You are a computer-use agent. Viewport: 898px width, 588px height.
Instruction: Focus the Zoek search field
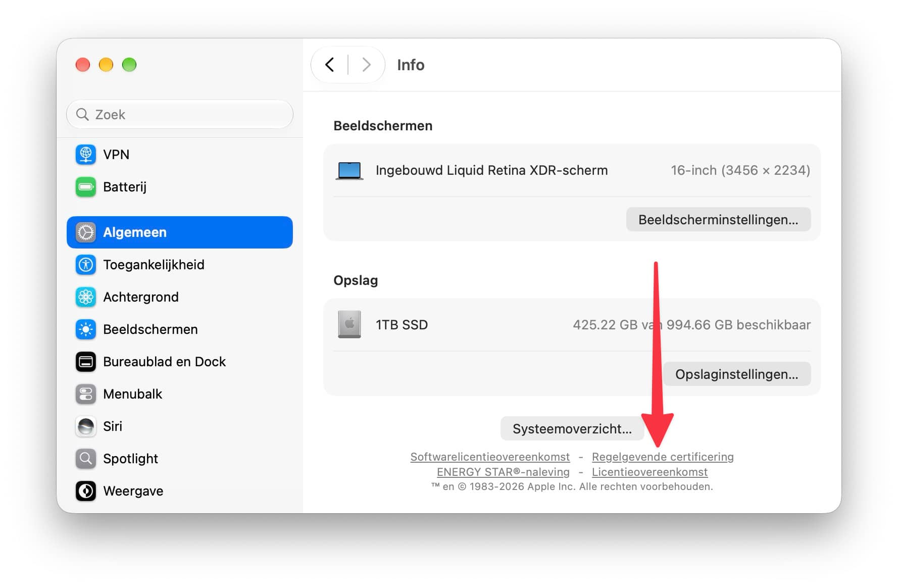point(180,115)
